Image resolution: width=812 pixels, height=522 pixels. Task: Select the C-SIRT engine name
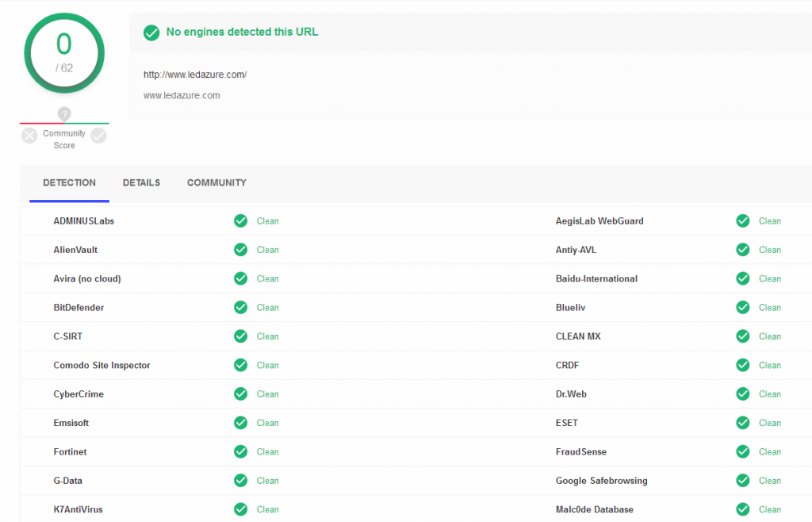68,336
